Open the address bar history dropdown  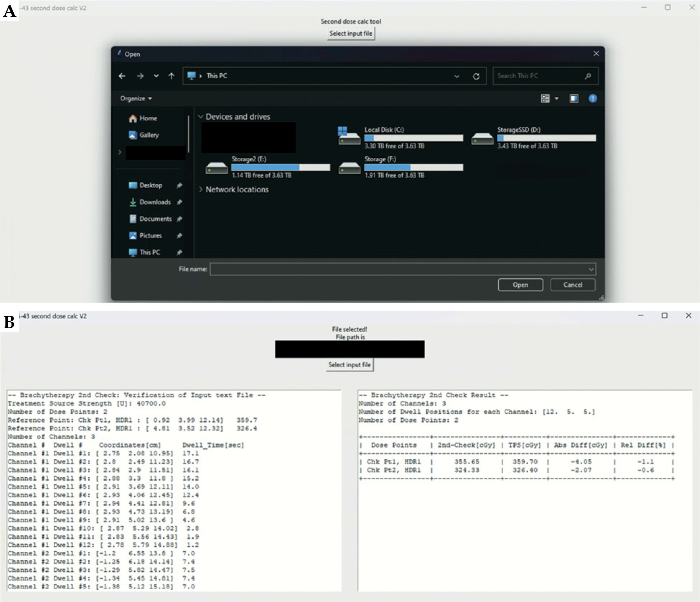click(456, 76)
